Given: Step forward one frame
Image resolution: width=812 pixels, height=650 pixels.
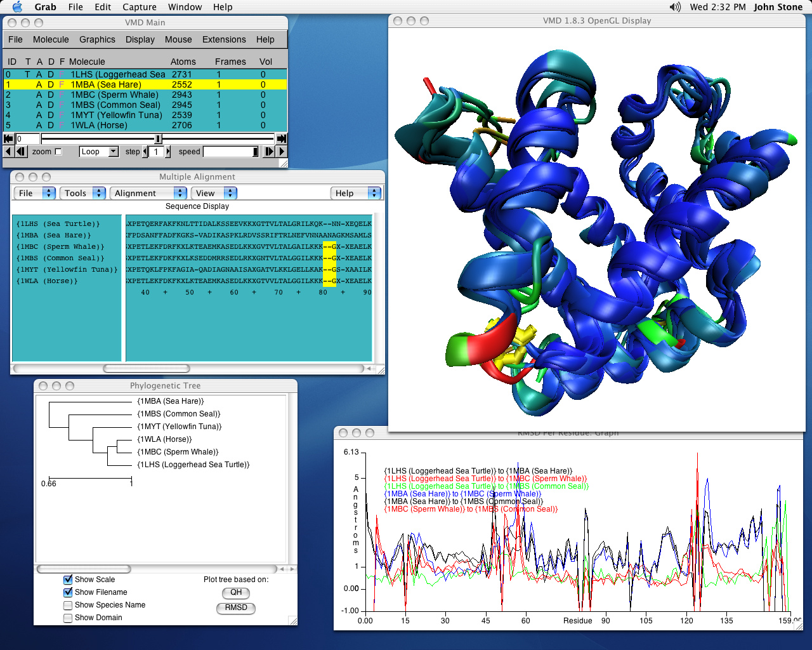Looking at the screenshot, I should pyautogui.click(x=269, y=152).
